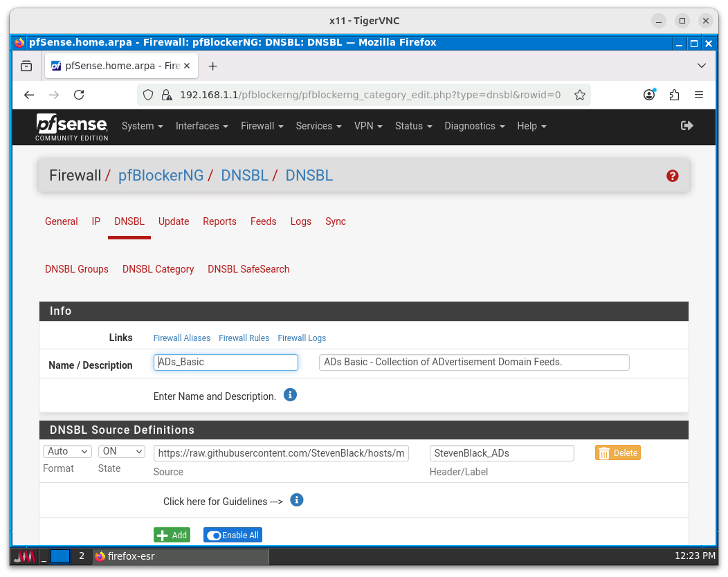Switch to the General tab

pyautogui.click(x=62, y=221)
